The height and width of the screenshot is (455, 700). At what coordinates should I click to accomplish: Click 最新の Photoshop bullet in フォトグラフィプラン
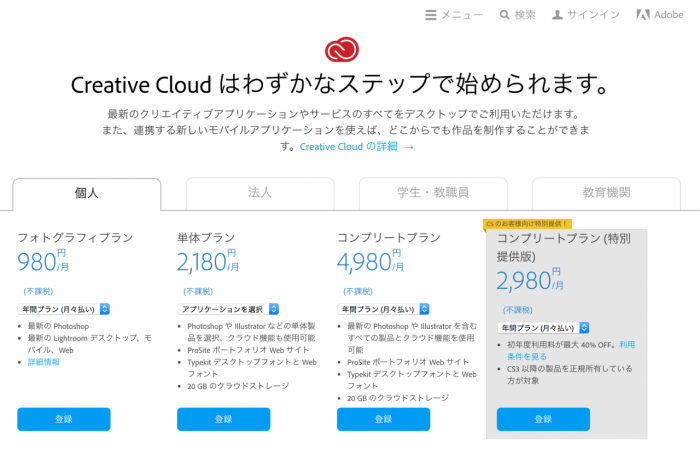pyautogui.click(x=58, y=326)
